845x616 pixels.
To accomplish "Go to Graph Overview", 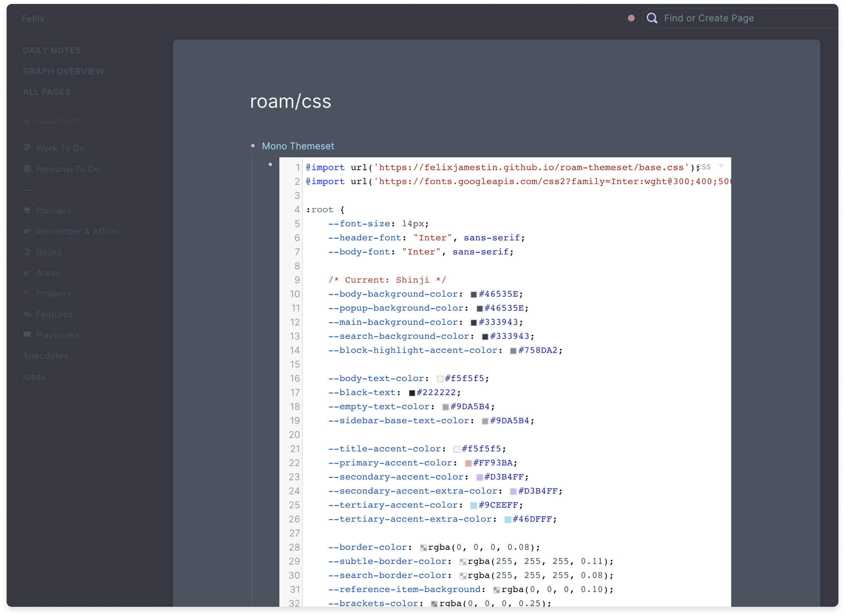I will [x=63, y=71].
